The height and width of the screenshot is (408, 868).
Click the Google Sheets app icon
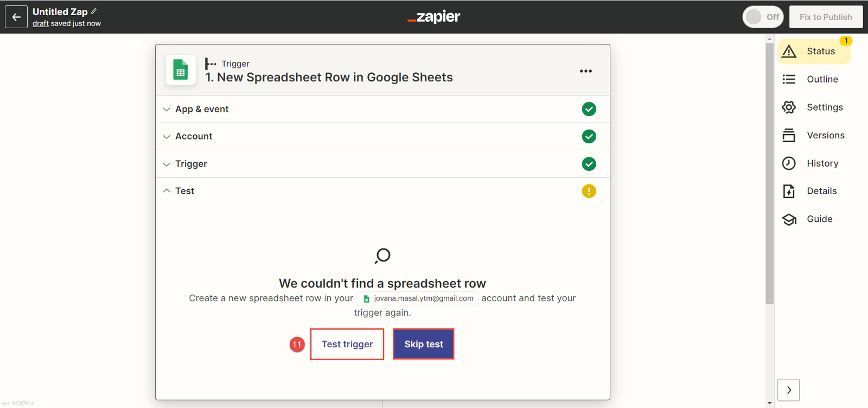point(181,71)
